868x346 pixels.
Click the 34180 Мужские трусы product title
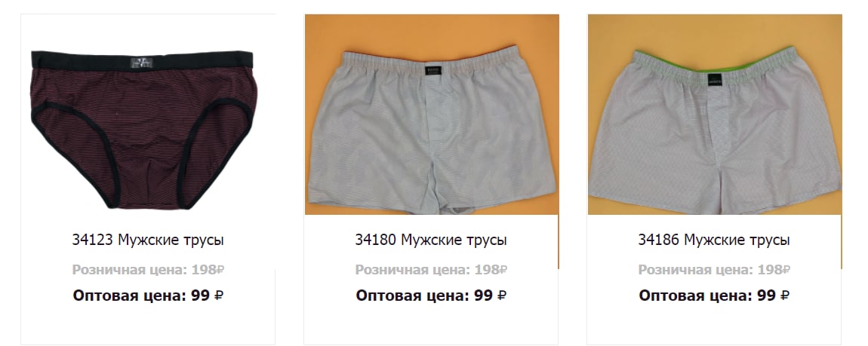coord(431,240)
